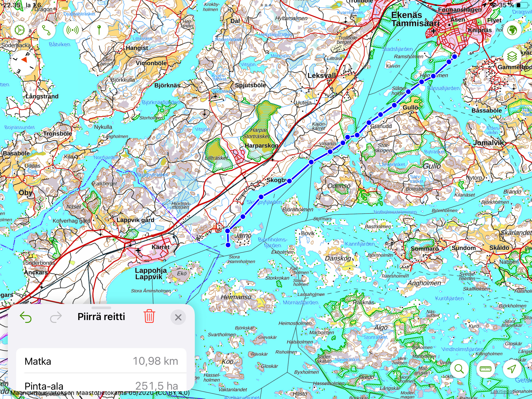Image resolution: width=532 pixels, height=399 pixels.
Task: Select the Matka distance row
Action: [x=101, y=361]
